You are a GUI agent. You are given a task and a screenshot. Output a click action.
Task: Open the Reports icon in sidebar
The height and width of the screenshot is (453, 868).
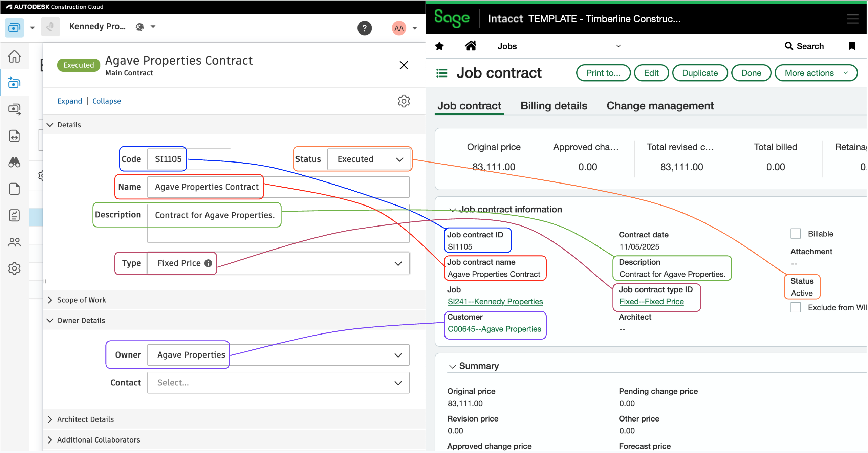[x=14, y=215]
